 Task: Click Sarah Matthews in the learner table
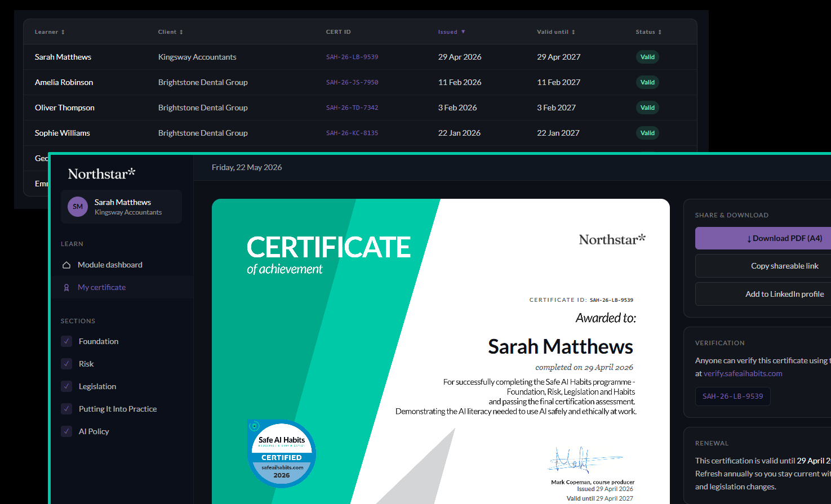click(63, 57)
